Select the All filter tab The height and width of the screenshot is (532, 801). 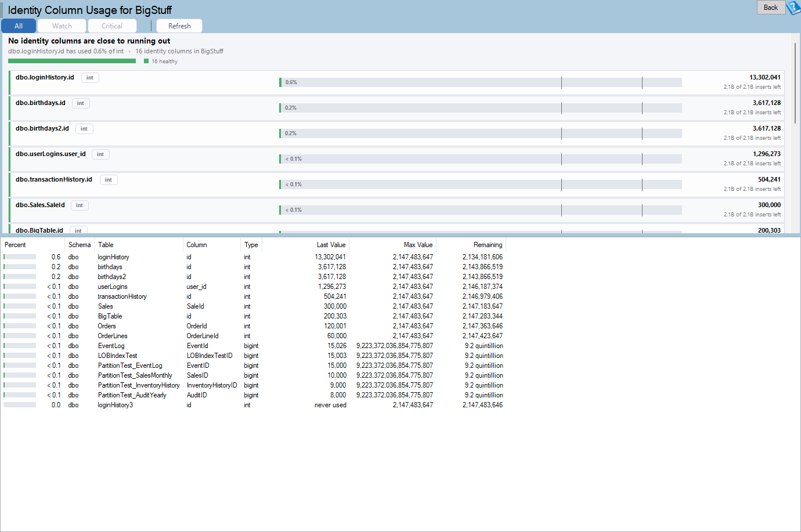tap(19, 26)
